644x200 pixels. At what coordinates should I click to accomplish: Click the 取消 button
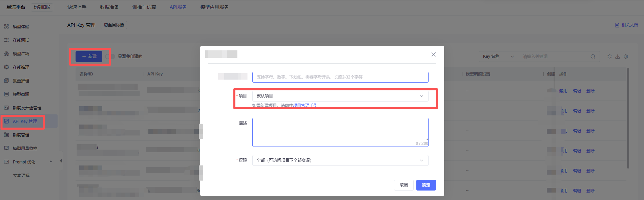(403, 185)
